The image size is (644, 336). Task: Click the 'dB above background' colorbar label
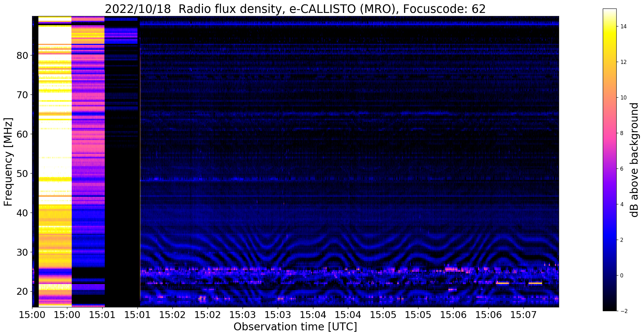pos(635,160)
